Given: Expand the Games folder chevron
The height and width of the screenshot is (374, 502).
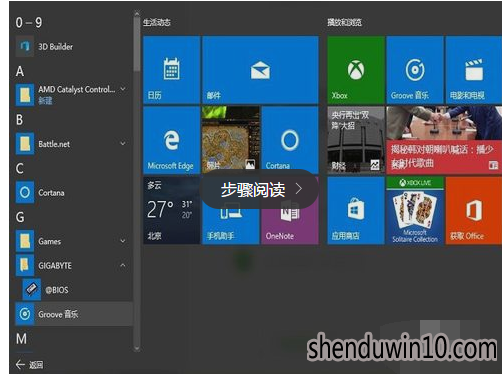Looking at the screenshot, I should (x=123, y=241).
